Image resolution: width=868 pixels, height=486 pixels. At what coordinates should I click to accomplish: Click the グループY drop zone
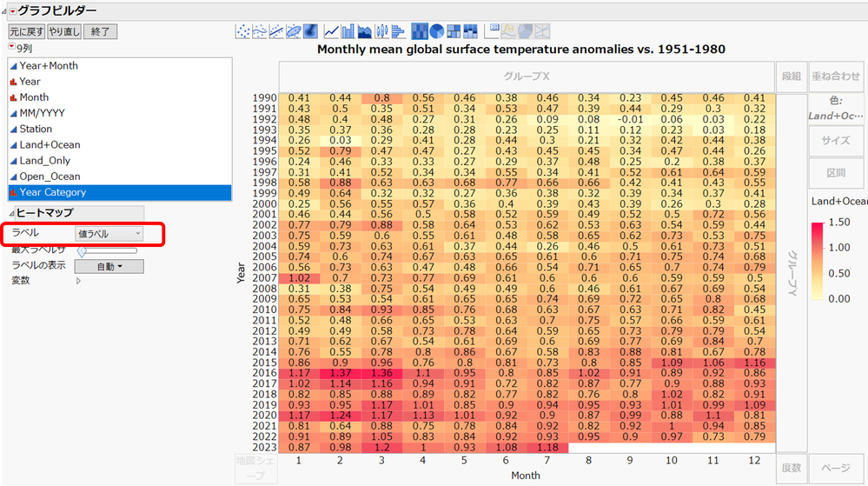[792, 273]
